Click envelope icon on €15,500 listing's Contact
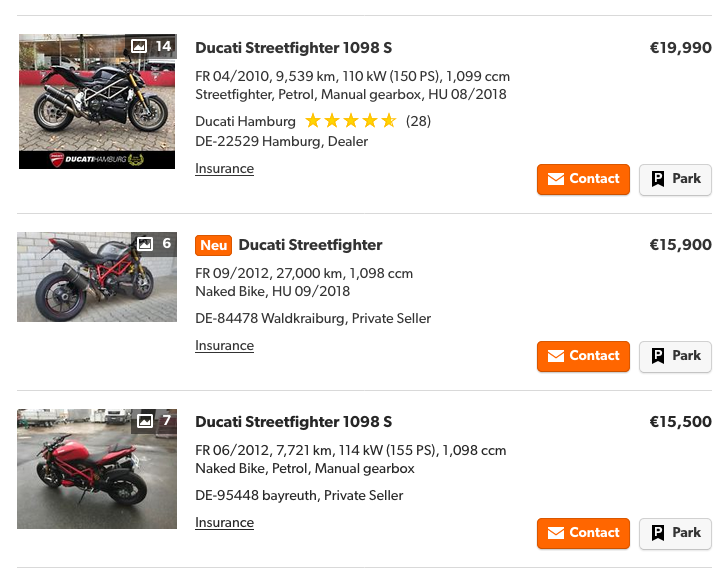The image size is (727, 579). [x=556, y=533]
